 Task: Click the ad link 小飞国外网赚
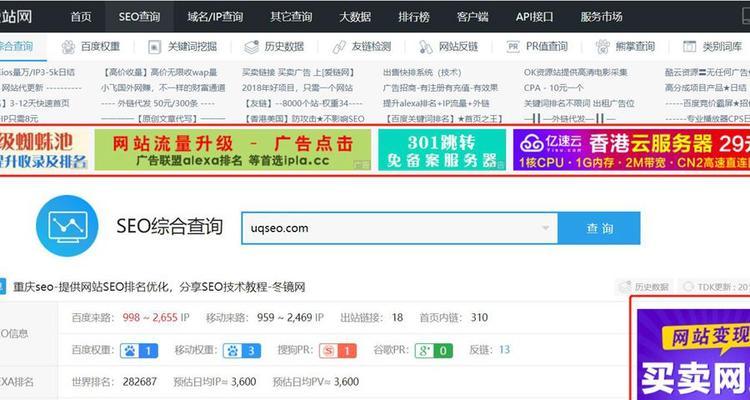click(x=163, y=88)
